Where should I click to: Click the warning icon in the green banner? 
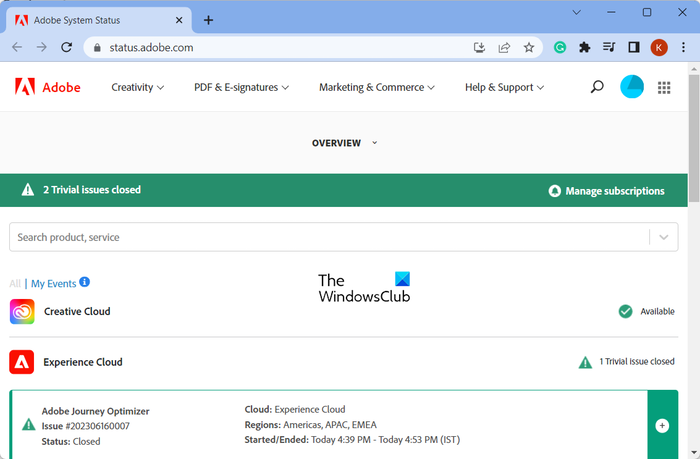point(28,190)
